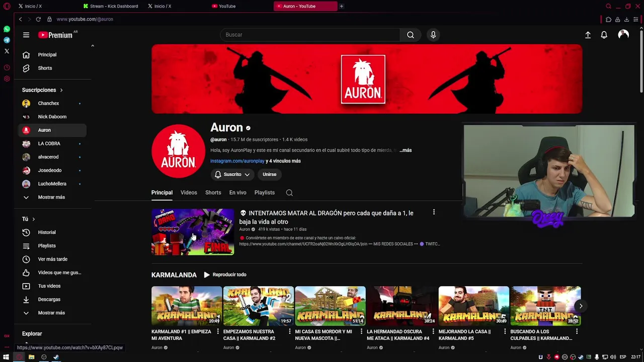The height and width of the screenshot is (362, 644).
Task: Open Josedeodo subscription channel
Action: click(52, 170)
